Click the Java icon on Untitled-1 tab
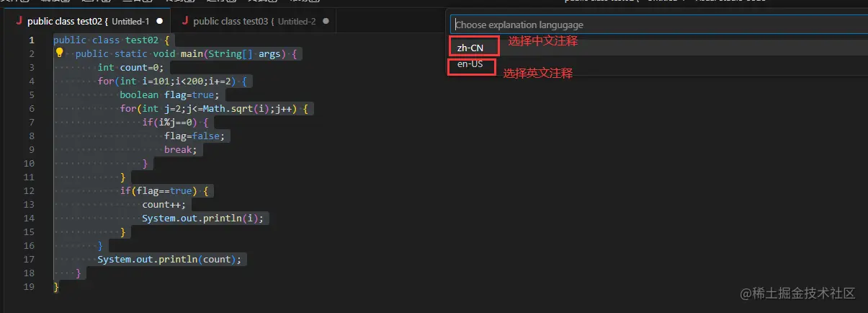Image resolution: width=868 pixels, height=313 pixels. pyautogui.click(x=19, y=22)
